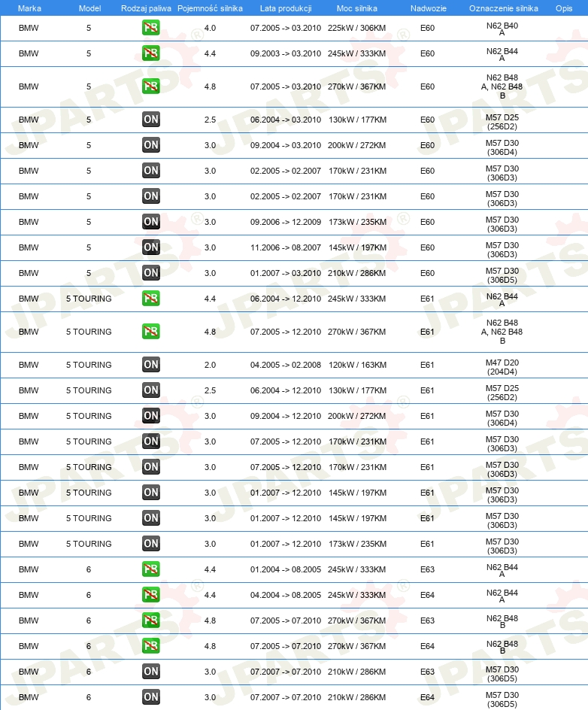Click the petrol icon in the 5 Touring 4.8 row
The image size is (588, 710).
tap(150, 332)
